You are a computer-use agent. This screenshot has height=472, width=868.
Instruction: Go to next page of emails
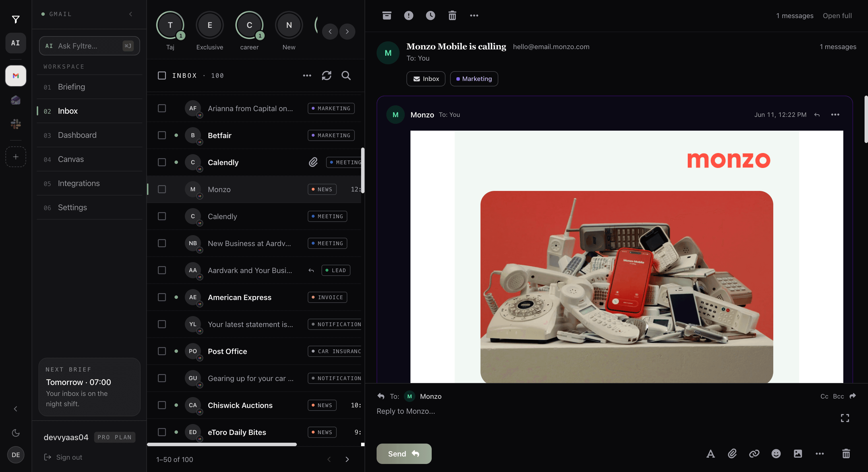pyautogui.click(x=347, y=460)
